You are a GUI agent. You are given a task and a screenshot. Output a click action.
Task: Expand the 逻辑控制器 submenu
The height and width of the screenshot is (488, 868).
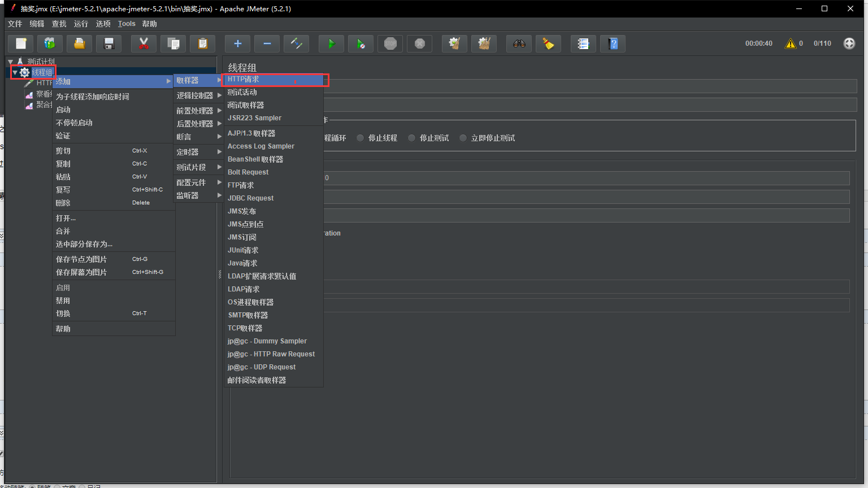[x=198, y=95]
